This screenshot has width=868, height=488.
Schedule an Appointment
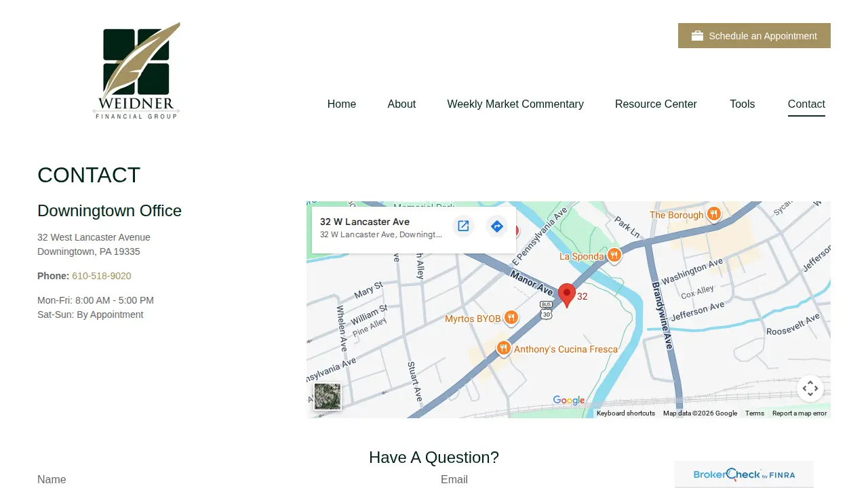point(754,36)
